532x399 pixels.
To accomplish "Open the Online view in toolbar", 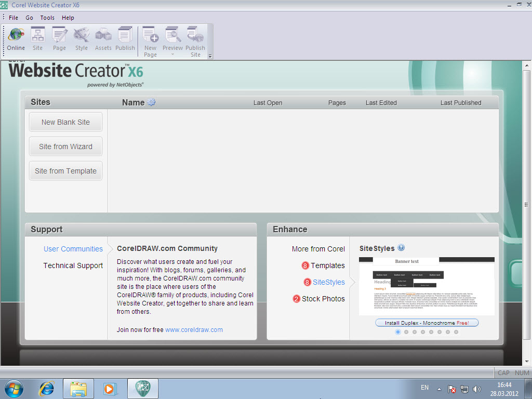I will [16, 39].
